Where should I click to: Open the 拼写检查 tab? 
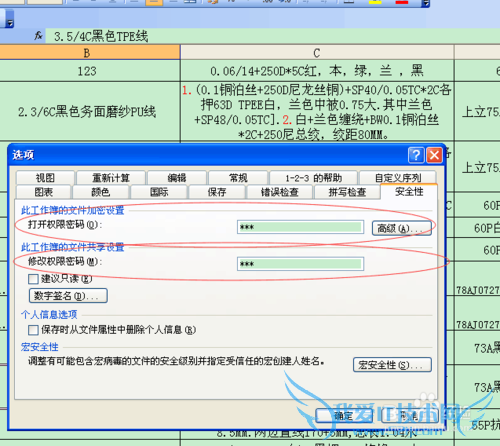point(347,192)
